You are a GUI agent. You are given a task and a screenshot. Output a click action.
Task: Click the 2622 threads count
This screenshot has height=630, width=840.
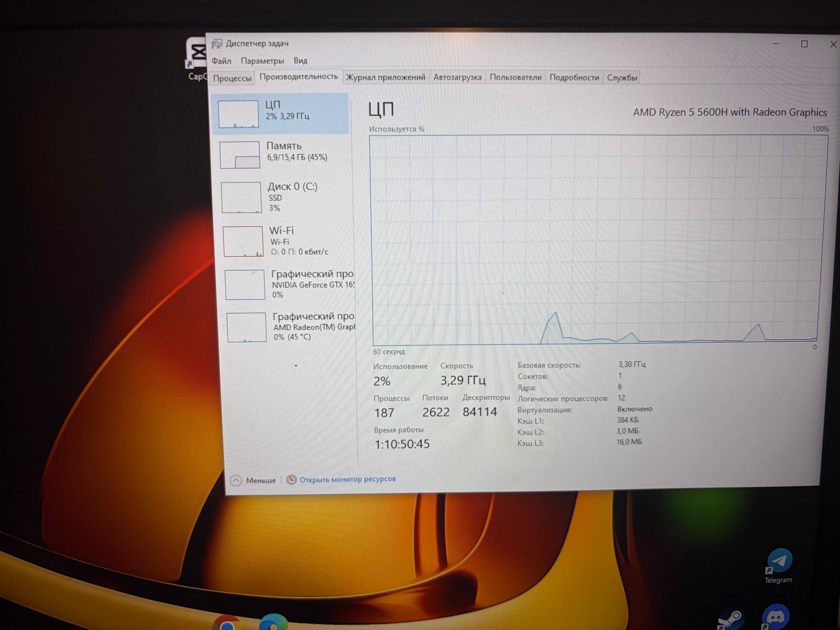435,412
